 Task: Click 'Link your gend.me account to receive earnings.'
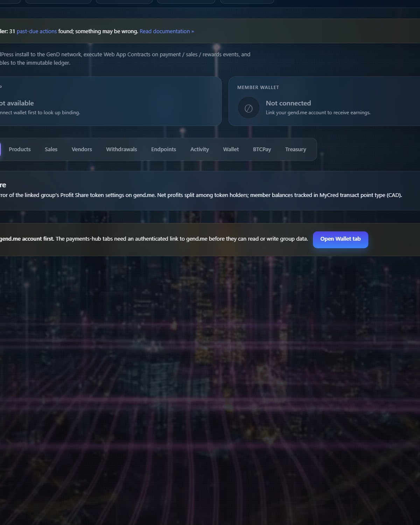pos(318,113)
